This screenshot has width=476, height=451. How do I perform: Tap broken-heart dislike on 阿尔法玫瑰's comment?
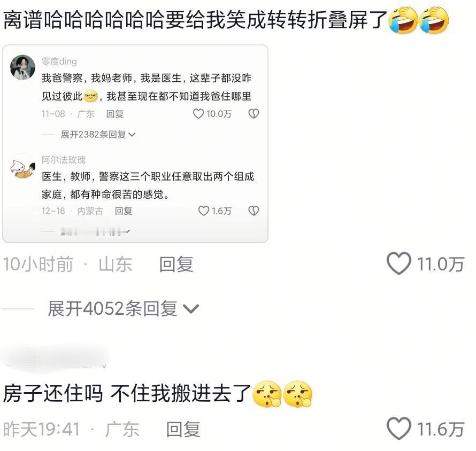[x=254, y=211]
